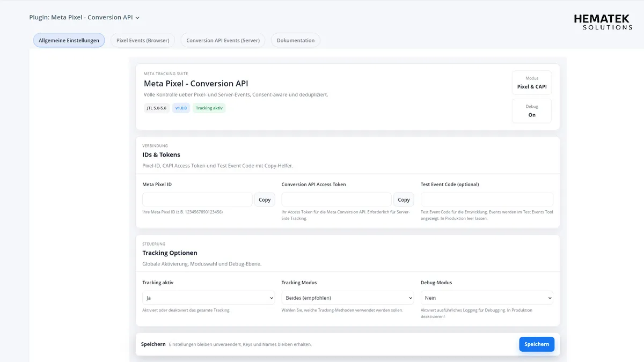
Task: Click the HEMATEK Solutions logo
Action: coord(603,21)
